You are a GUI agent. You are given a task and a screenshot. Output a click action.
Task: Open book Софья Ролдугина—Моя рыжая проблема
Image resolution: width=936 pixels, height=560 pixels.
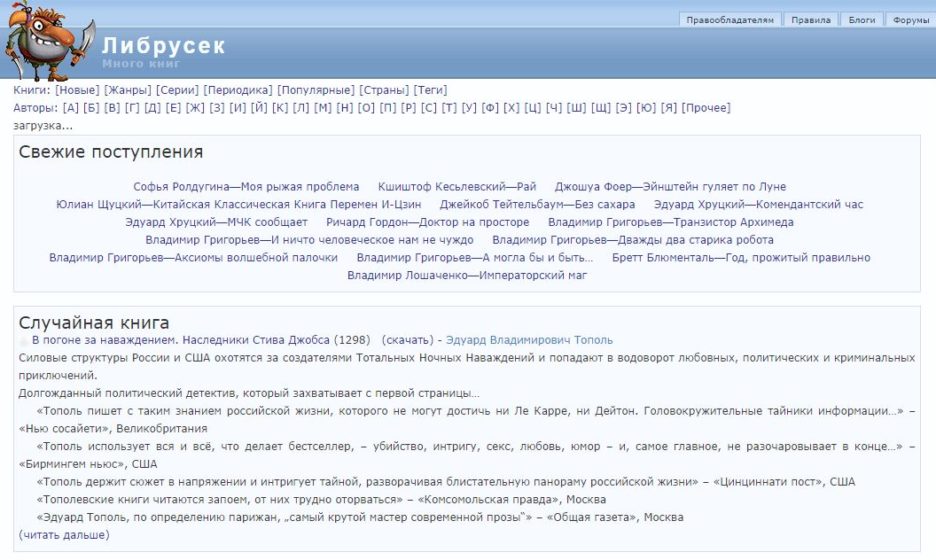pos(246,187)
